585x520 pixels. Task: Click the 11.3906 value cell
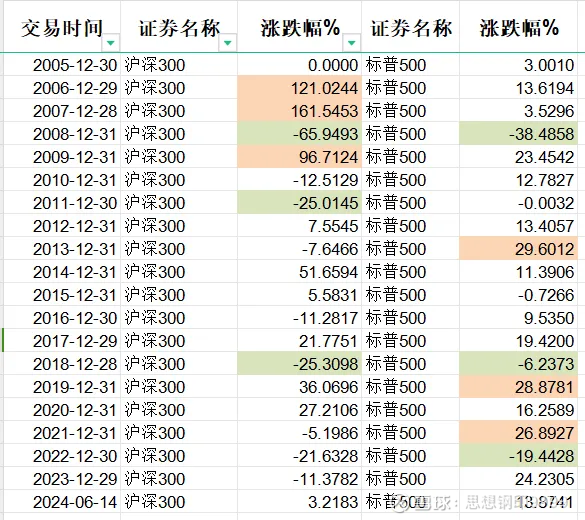pyautogui.click(x=519, y=272)
